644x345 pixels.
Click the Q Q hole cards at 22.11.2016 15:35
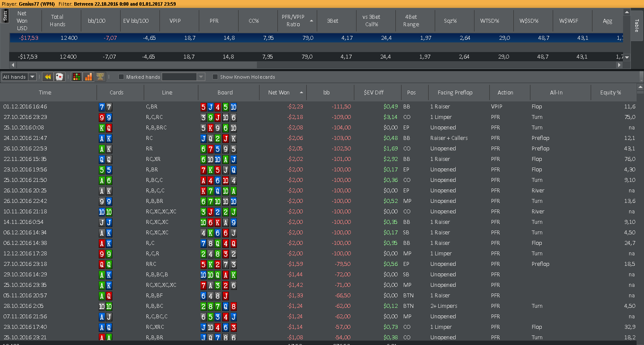(x=105, y=159)
